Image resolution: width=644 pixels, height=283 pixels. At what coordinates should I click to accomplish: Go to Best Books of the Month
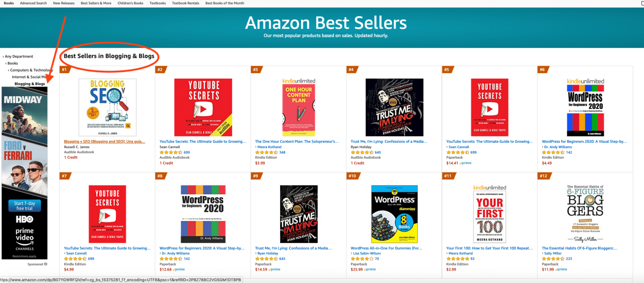pos(225,3)
